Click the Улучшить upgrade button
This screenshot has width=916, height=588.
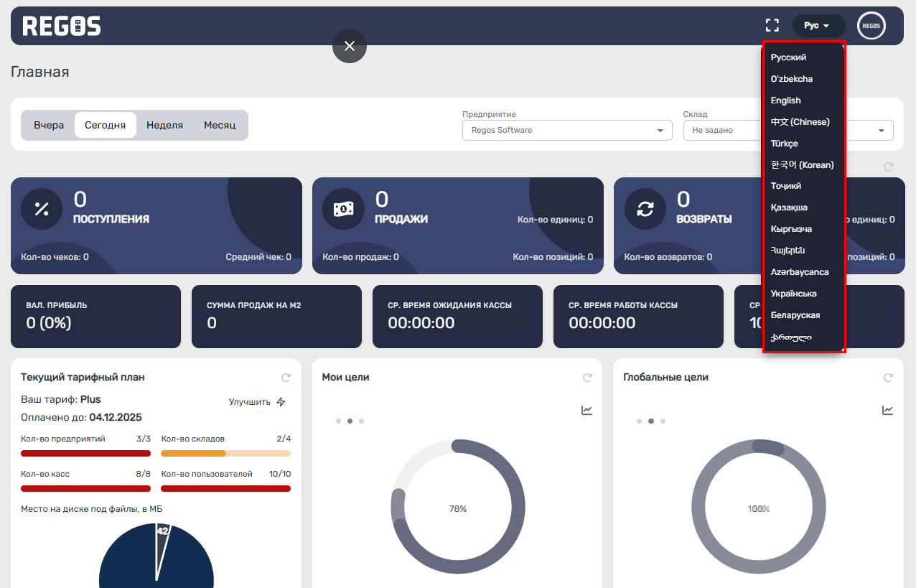coord(257,402)
